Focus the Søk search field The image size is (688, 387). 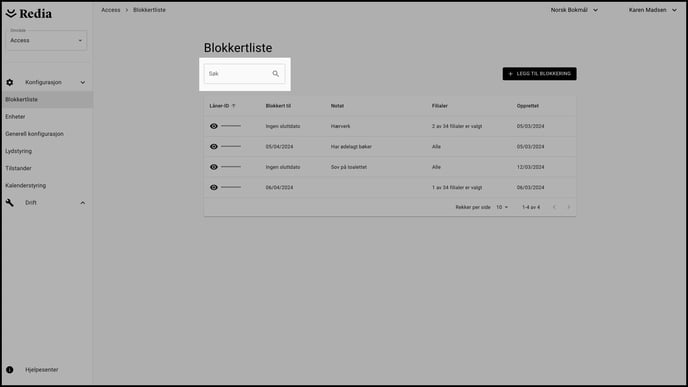[x=244, y=74]
